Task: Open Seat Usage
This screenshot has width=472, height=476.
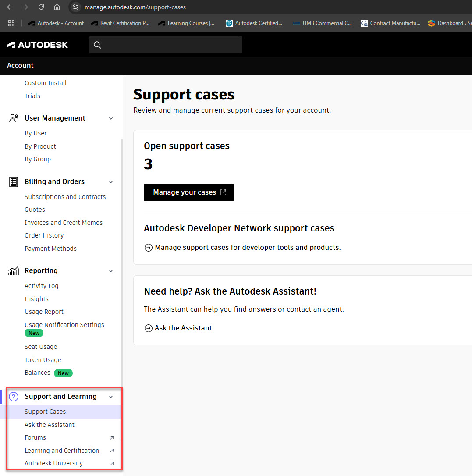Action: coord(41,347)
